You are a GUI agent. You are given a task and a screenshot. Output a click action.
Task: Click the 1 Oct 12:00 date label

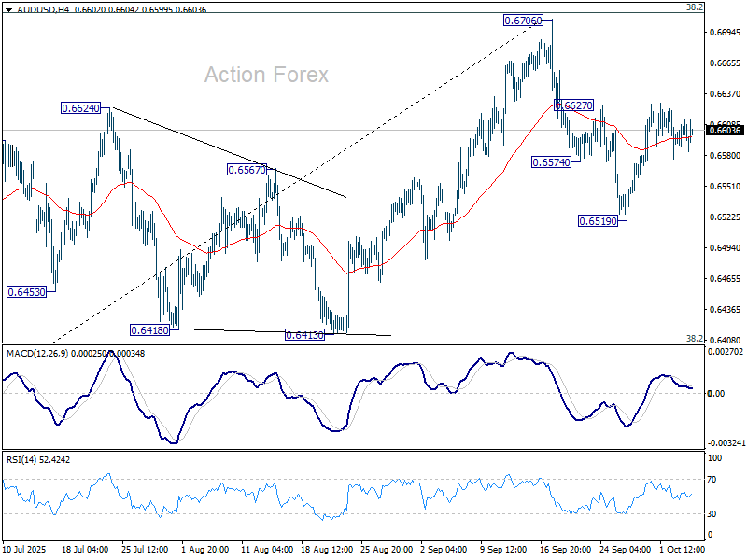click(683, 549)
